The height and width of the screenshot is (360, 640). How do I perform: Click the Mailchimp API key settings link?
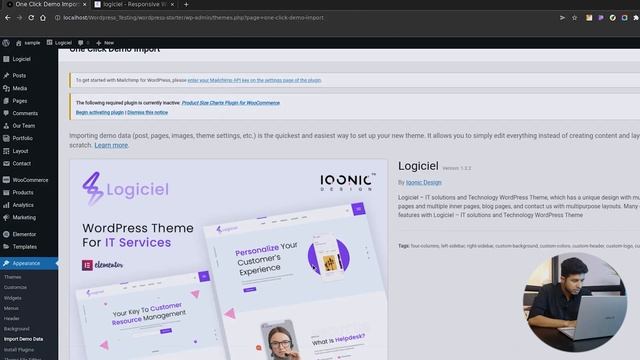(254, 80)
